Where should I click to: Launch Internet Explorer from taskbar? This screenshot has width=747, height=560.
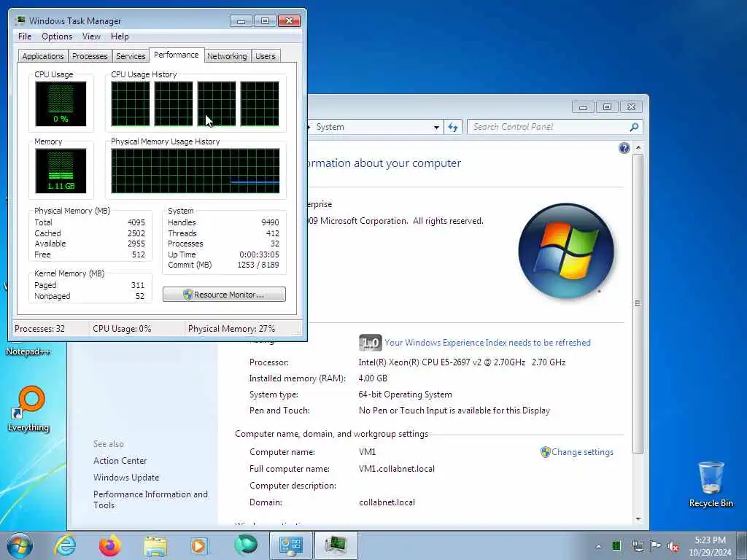[65, 545]
